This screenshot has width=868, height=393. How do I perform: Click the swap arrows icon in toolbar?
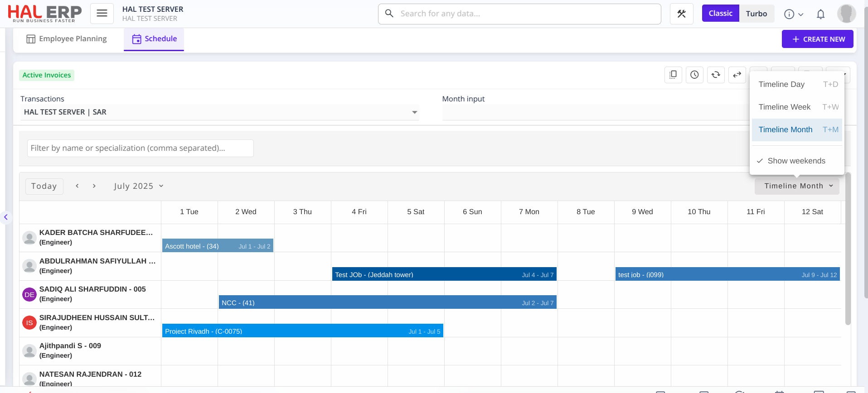point(737,75)
